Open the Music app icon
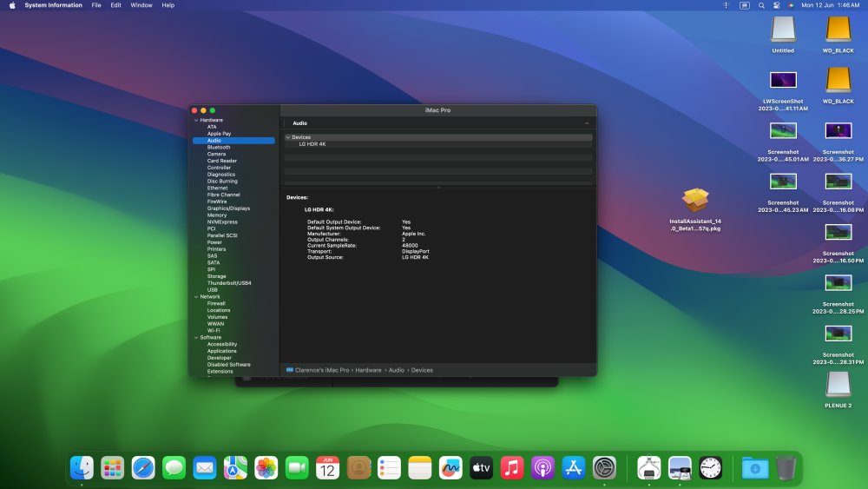The width and height of the screenshot is (868, 489). (x=512, y=468)
